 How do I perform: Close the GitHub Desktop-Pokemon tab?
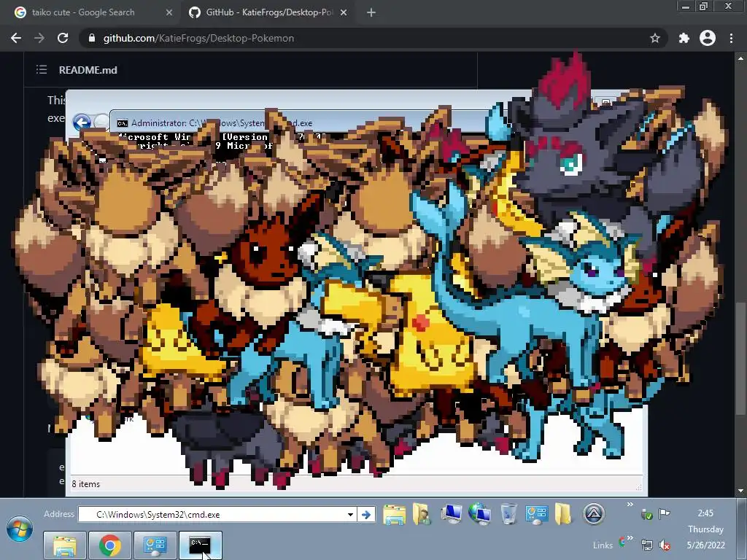coord(344,13)
